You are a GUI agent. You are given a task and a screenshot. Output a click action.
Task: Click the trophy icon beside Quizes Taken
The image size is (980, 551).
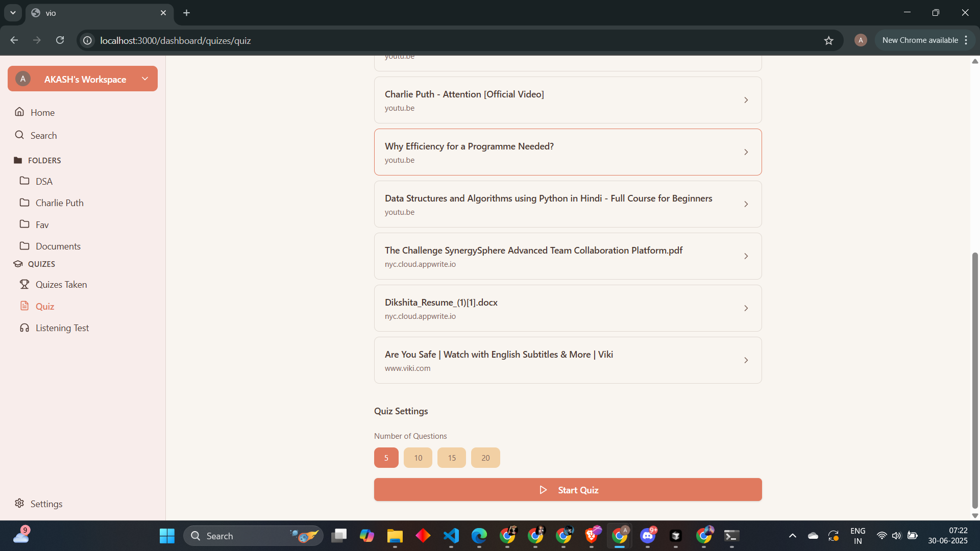click(x=24, y=284)
